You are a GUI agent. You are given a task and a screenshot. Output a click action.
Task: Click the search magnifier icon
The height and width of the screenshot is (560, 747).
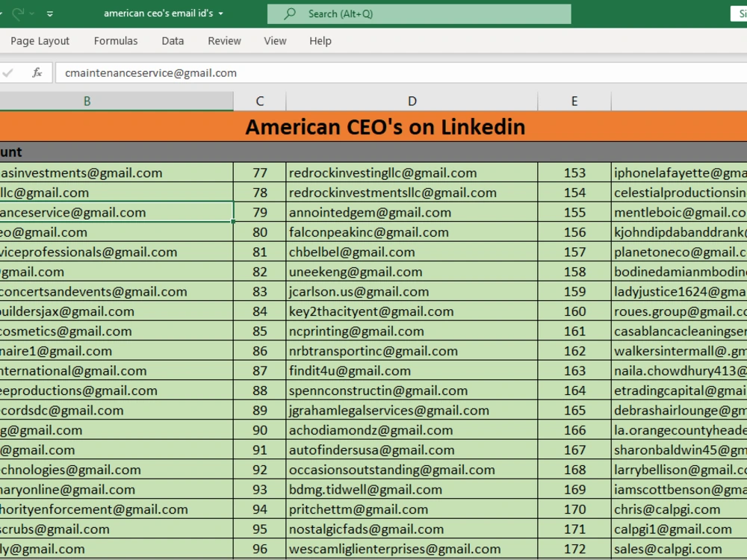tap(289, 13)
